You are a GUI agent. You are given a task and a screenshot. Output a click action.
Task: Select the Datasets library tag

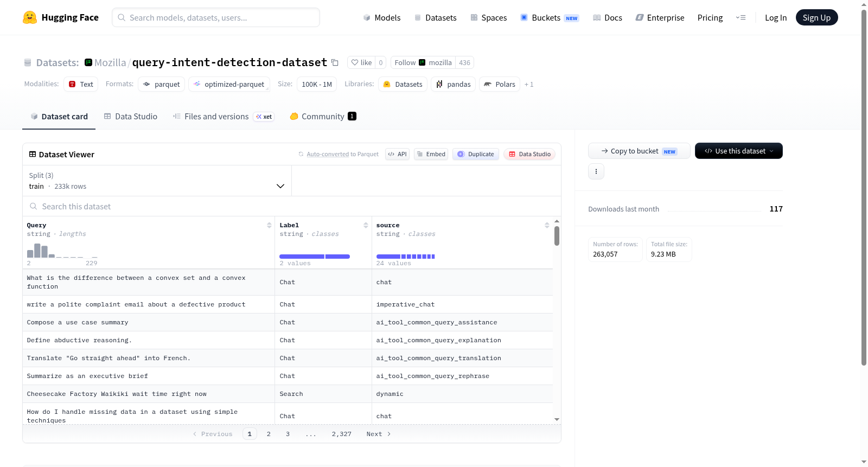[x=403, y=84]
